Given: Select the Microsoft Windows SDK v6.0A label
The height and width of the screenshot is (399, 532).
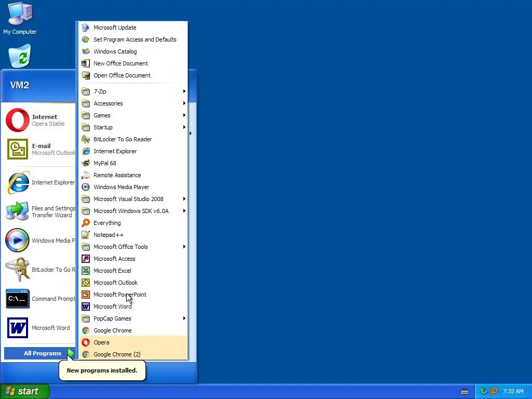Looking at the screenshot, I should tap(131, 211).
